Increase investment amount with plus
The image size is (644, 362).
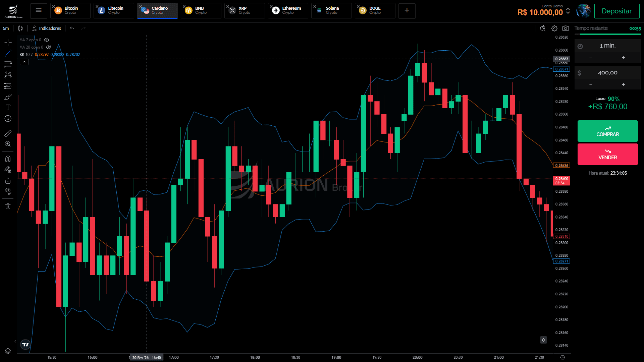[623, 84]
